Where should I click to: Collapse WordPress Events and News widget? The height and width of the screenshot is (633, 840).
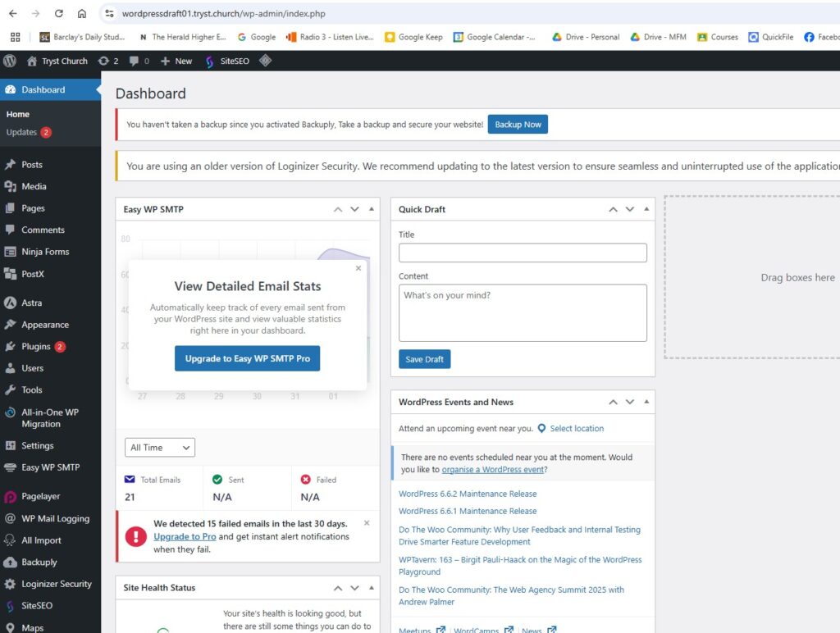(x=646, y=402)
